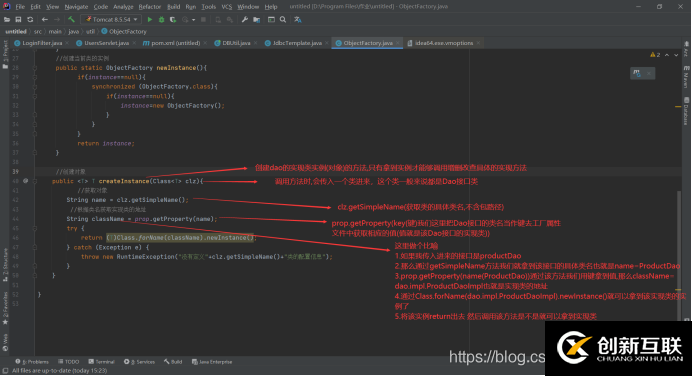Open the Help menu
Image resolution: width=692 pixels, height=376 pixels.
point(271,7)
